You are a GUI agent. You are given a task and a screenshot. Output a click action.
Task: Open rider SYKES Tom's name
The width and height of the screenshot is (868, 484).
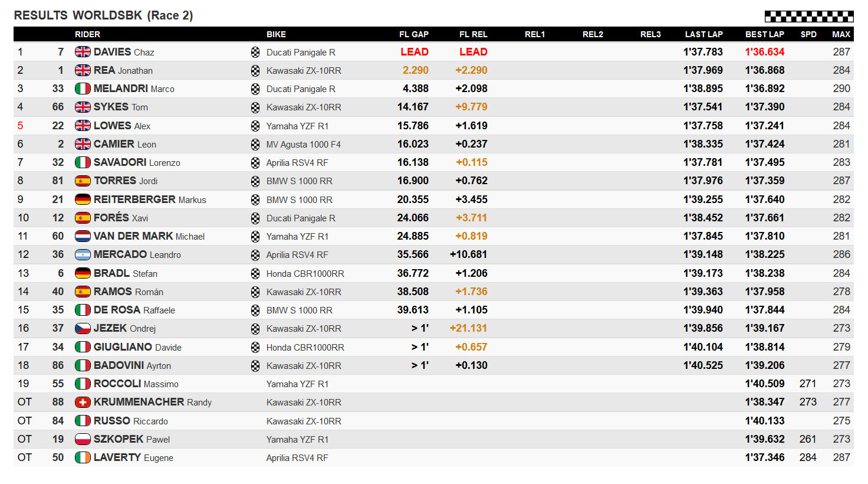(121, 107)
